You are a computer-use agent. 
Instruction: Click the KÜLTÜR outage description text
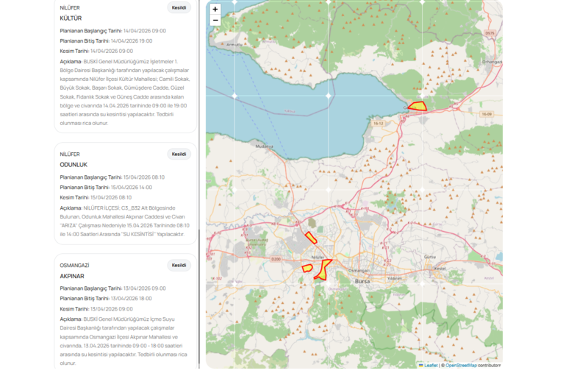[125, 92]
